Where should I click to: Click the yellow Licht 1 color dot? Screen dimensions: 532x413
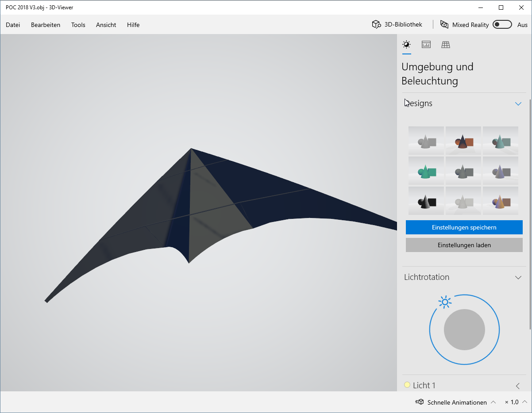click(407, 385)
